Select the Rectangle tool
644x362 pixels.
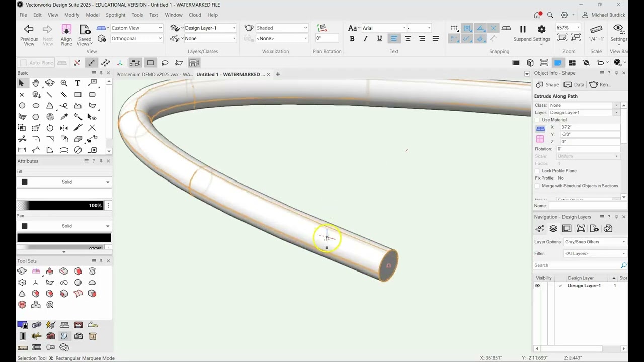tap(78, 94)
